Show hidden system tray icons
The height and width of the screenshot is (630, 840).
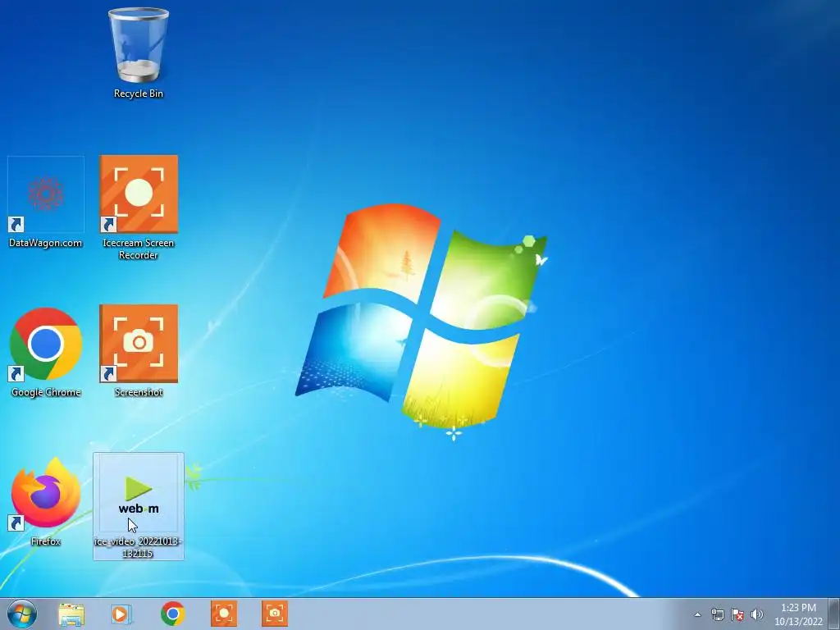697,614
